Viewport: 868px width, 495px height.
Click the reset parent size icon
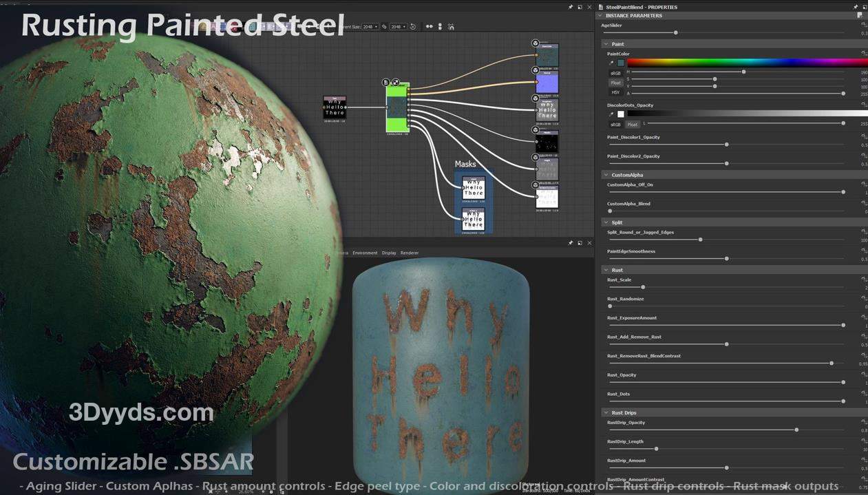click(413, 27)
